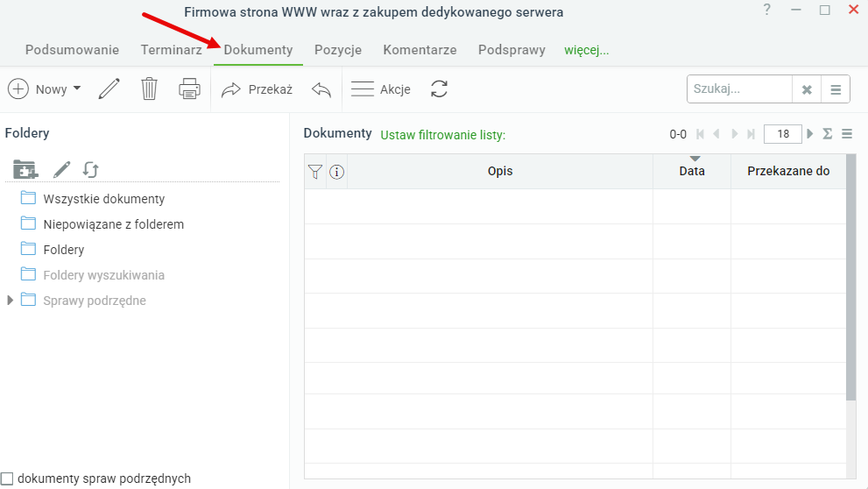Click the Nowy plus icon
The height and width of the screenshot is (489, 868).
click(18, 89)
